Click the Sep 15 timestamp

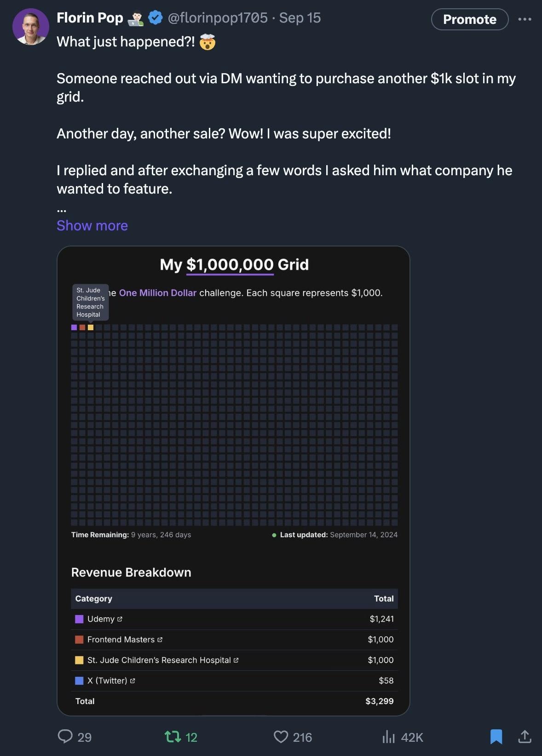[300, 18]
